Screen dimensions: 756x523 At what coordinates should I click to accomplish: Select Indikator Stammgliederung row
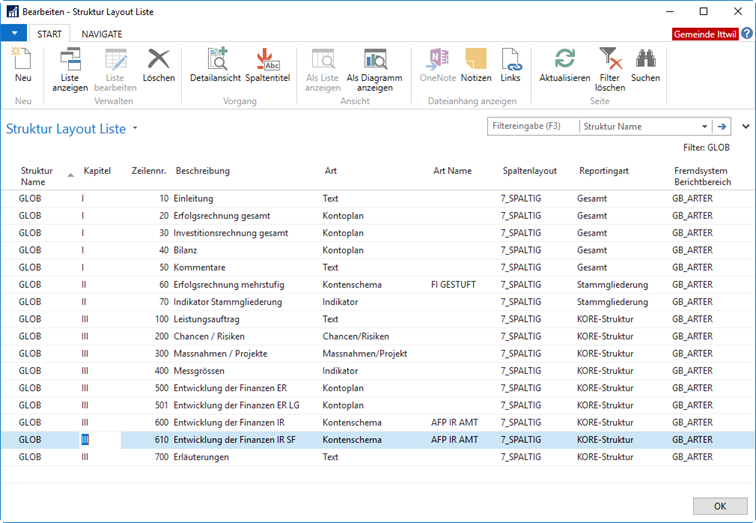(x=378, y=302)
